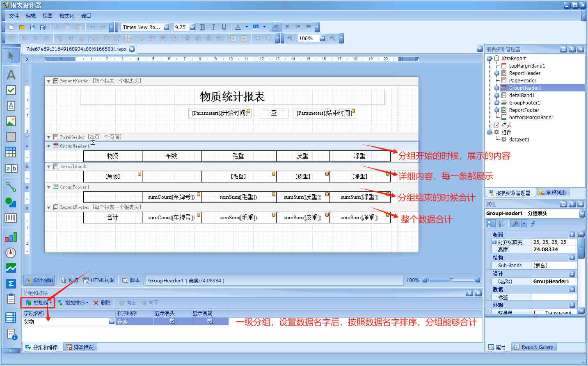The height and width of the screenshot is (366, 588).
Task: Choose the CheckBox control in the toolbox
Action: coord(11,90)
